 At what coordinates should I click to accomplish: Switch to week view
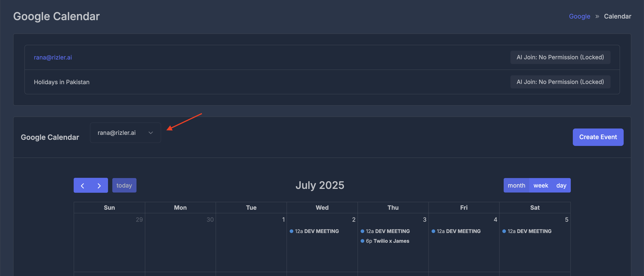pyautogui.click(x=541, y=186)
